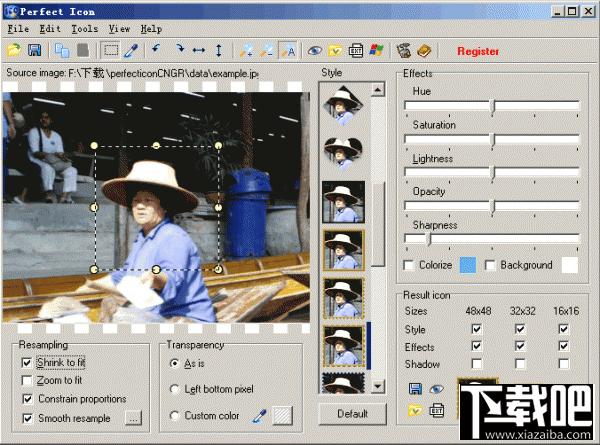
Task: Select As is transparency option
Action: tap(174, 363)
